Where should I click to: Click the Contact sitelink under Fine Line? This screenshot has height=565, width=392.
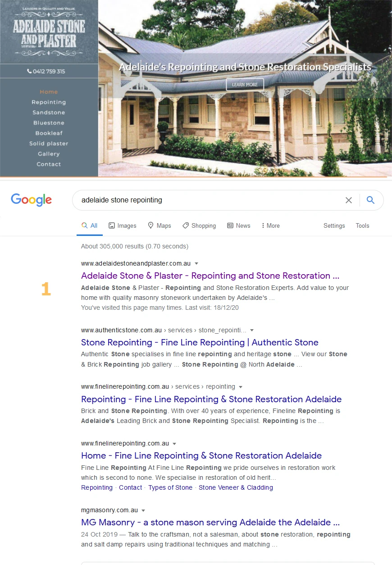(x=130, y=487)
